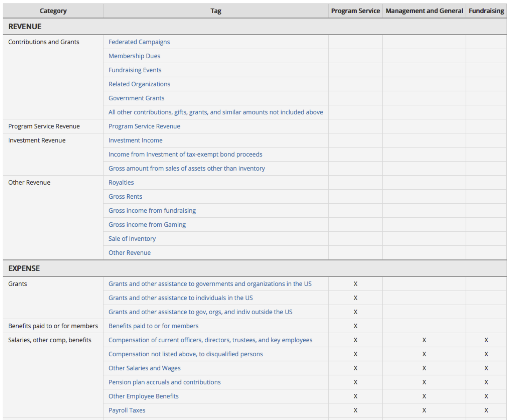The width and height of the screenshot is (509, 420).
Task: Open the Related Organizations tag link
Action: point(139,84)
